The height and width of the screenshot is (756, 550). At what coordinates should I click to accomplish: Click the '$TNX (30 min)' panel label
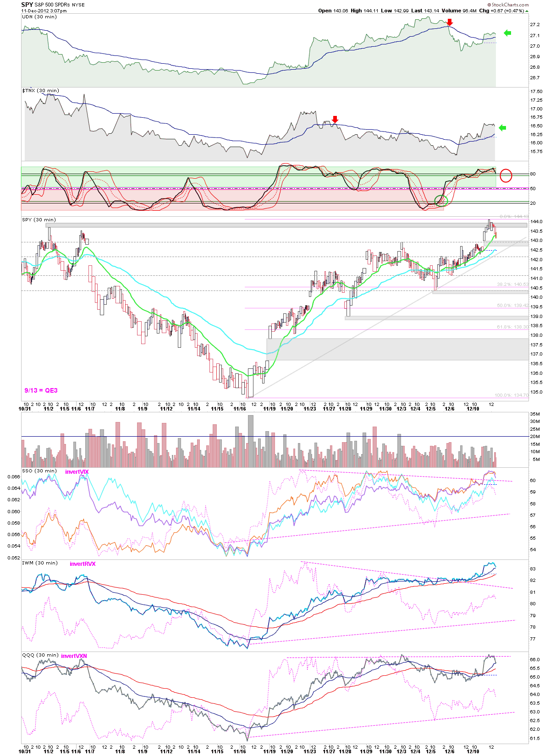(41, 90)
